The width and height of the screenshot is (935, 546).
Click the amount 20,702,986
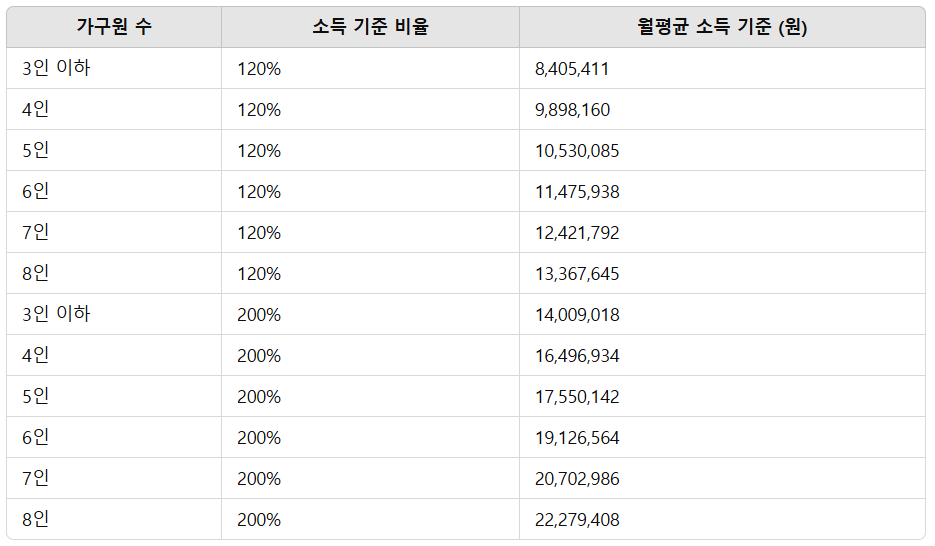[x=577, y=479]
